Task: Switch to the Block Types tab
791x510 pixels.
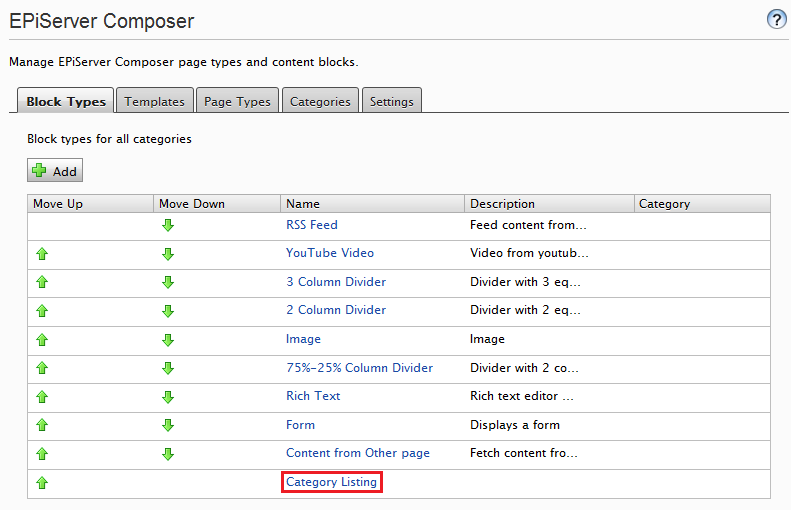Action: coord(66,101)
